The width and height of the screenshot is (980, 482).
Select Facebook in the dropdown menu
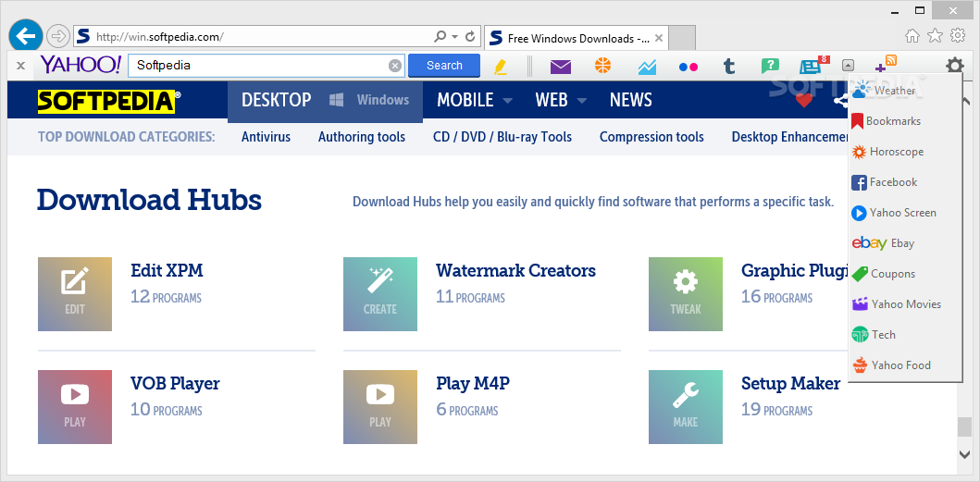(904, 182)
